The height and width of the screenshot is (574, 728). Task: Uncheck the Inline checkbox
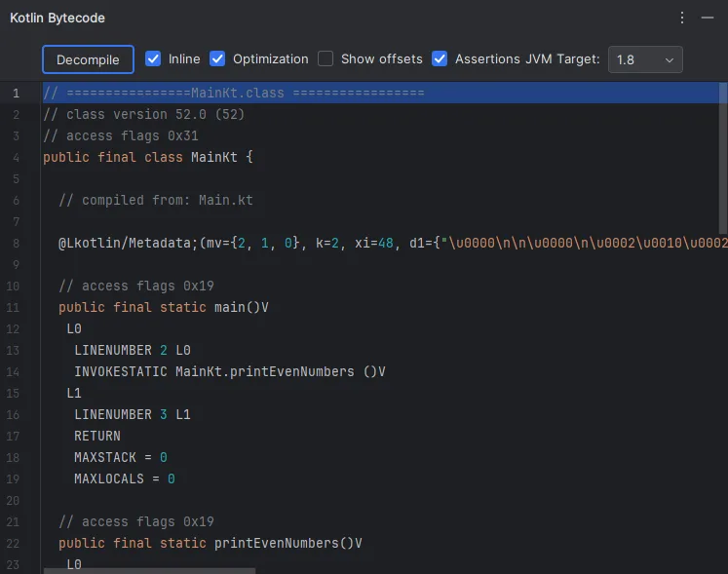coord(153,59)
